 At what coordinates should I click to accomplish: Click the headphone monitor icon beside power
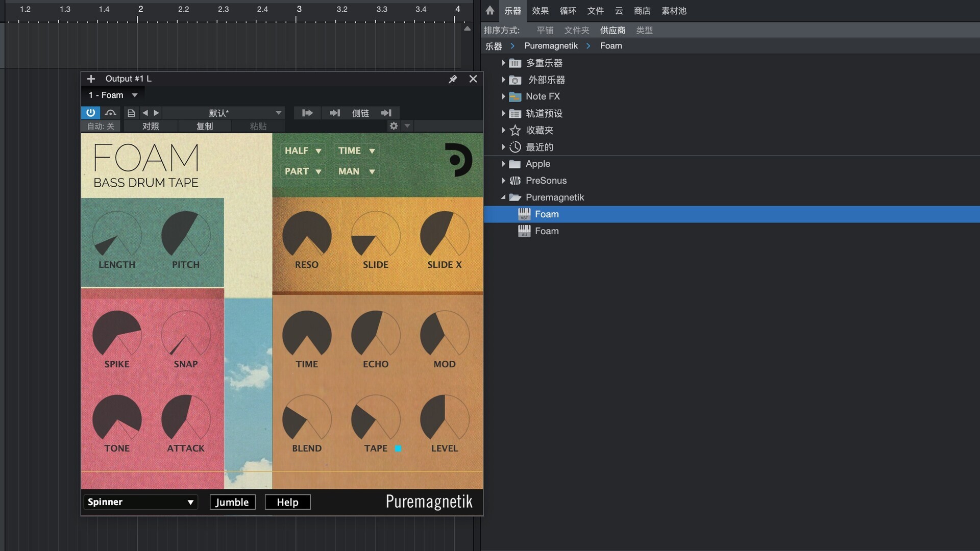click(x=110, y=113)
